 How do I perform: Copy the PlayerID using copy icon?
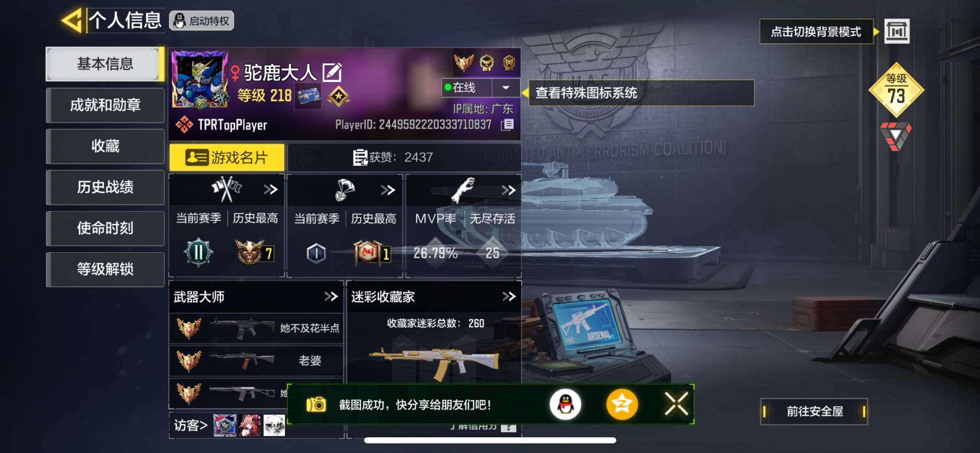pos(508,124)
